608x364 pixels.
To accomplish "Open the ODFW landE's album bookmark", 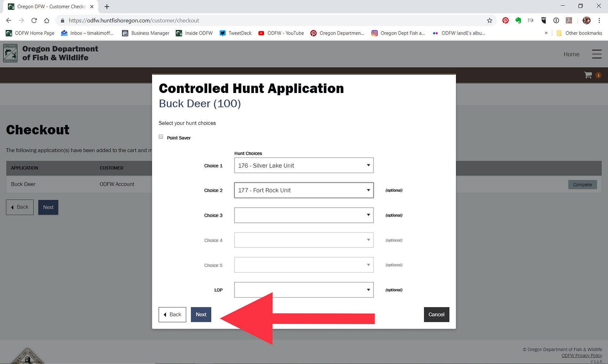I will (459, 33).
